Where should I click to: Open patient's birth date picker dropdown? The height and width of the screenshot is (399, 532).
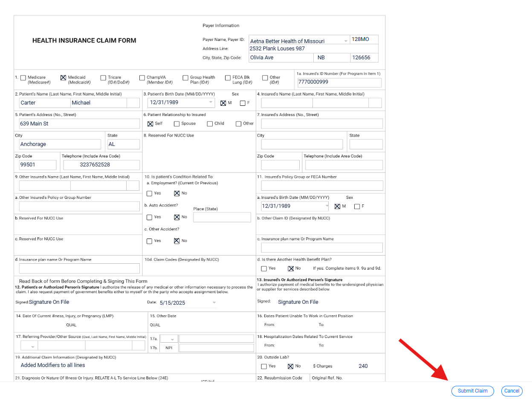(211, 102)
